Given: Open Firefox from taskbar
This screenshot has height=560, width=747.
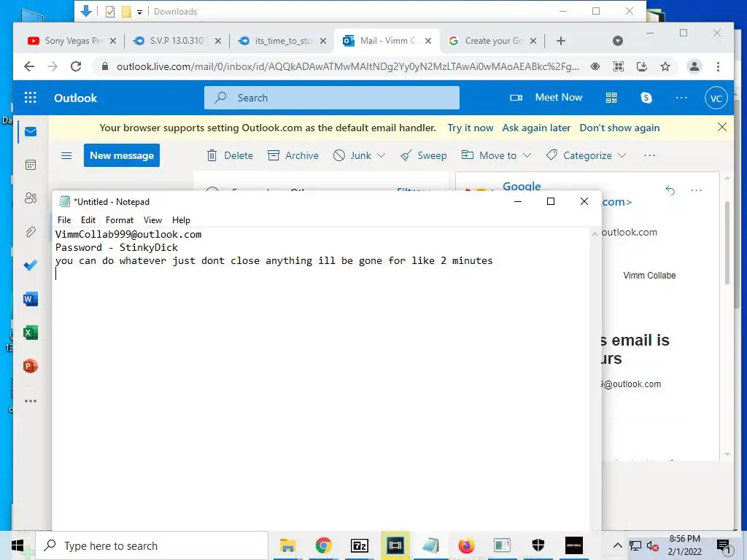Looking at the screenshot, I should coord(466,545).
